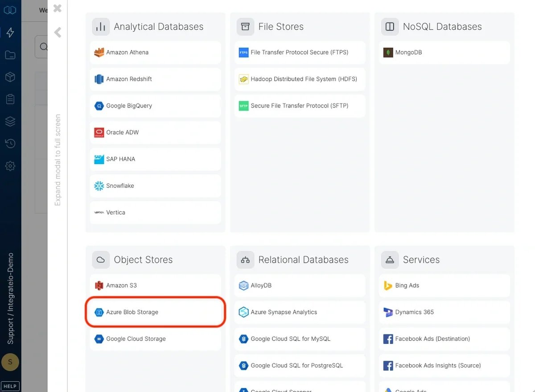Image resolution: width=535 pixels, height=392 pixels.
Task: Open the settings gear in sidebar
Action: click(10, 166)
